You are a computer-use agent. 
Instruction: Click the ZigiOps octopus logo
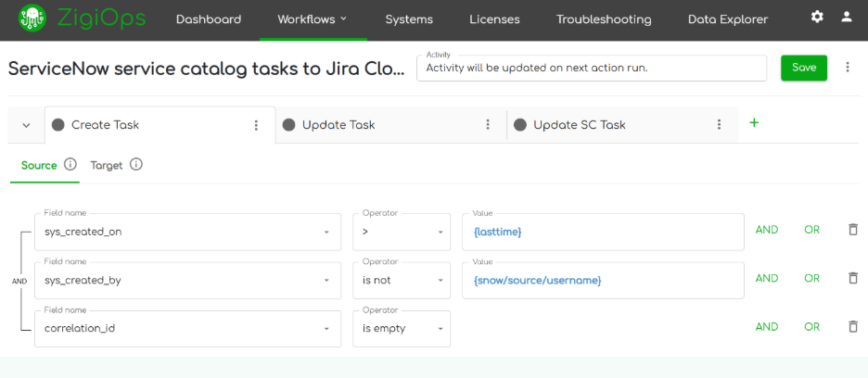(x=32, y=19)
